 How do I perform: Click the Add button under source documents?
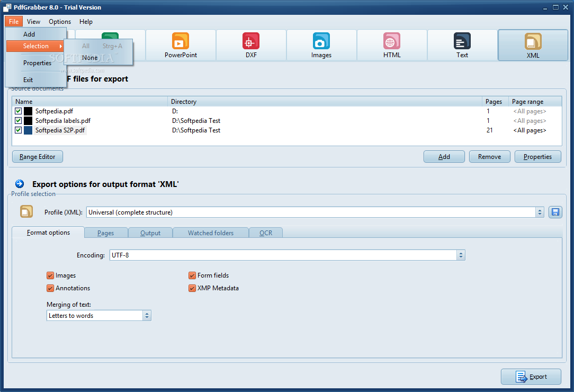click(444, 156)
